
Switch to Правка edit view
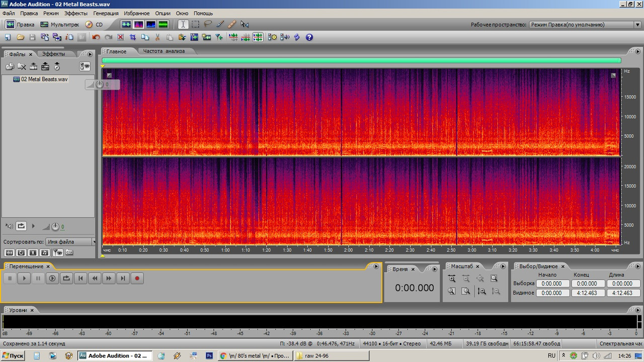click(20, 24)
